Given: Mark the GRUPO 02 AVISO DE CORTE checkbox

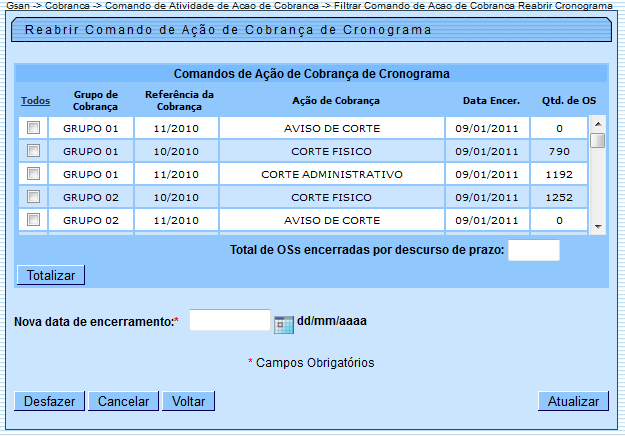Looking at the screenshot, I should (33, 220).
